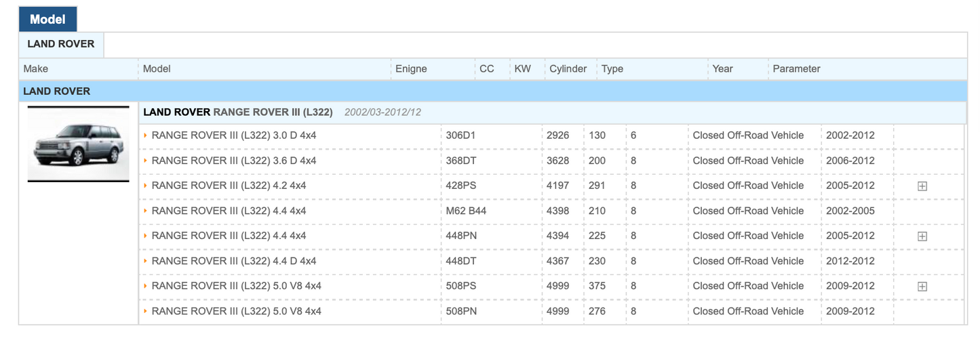
Task: Click the arrow bullet beside the 4.4 D 4x4 row
Action: (x=146, y=261)
